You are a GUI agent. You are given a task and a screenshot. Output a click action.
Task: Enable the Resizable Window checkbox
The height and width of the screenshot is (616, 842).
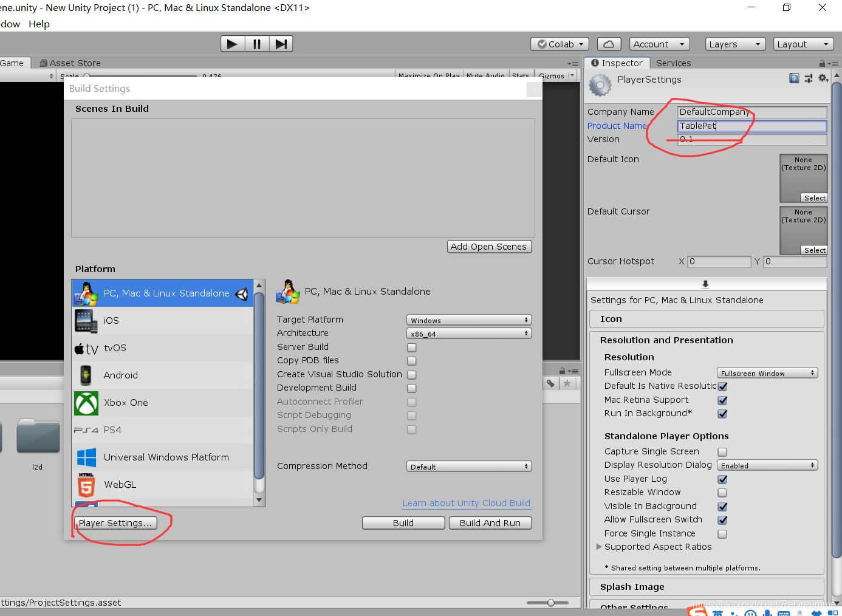coord(722,493)
